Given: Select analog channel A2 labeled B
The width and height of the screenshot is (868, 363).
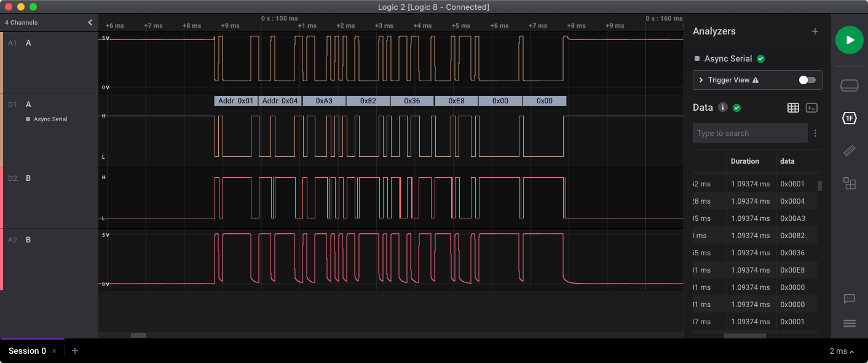Looking at the screenshot, I should point(50,259).
